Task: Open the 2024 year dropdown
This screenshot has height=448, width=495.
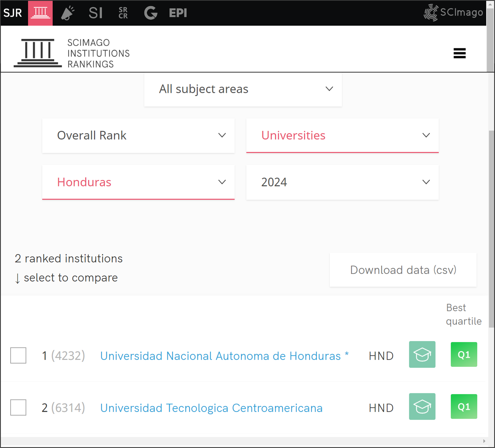Action: (x=342, y=182)
